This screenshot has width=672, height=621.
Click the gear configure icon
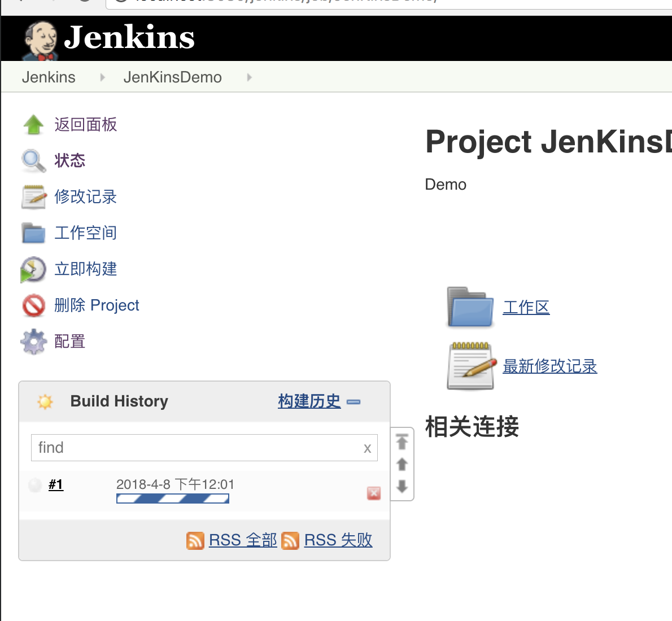click(x=33, y=342)
